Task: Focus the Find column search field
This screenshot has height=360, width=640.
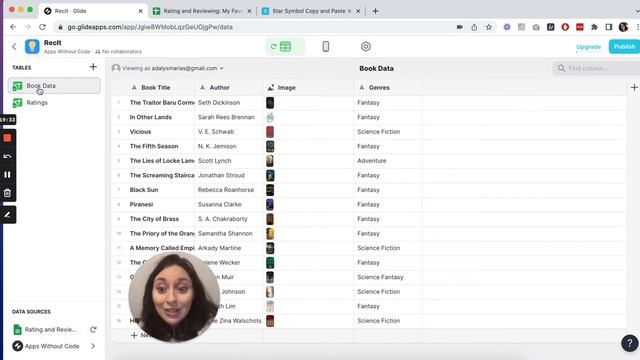Action: (x=596, y=68)
